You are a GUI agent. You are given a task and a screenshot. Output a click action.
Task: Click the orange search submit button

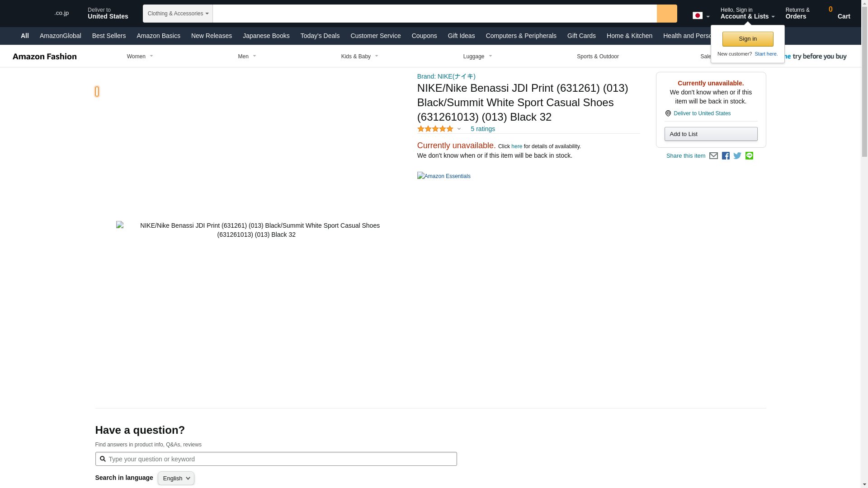coord(667,14)
